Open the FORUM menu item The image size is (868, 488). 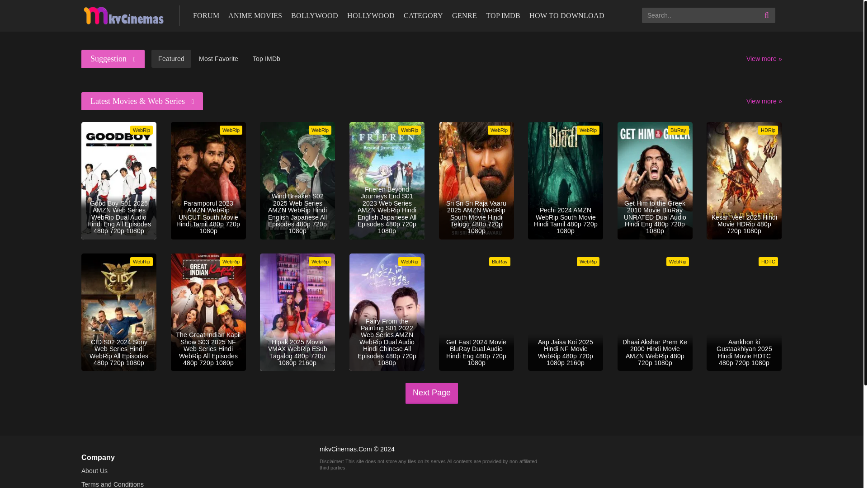click(x=206, y=16)
